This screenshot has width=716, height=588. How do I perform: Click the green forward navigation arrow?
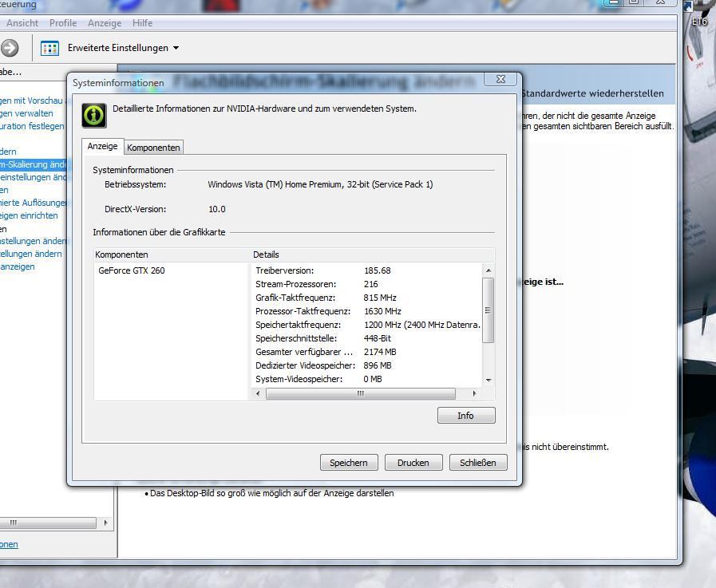(x=10, y=48)
